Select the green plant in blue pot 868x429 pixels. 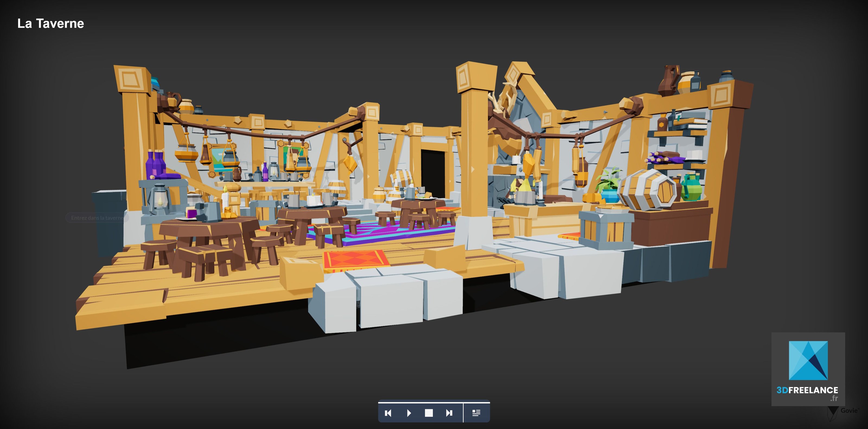coord(609,185)
